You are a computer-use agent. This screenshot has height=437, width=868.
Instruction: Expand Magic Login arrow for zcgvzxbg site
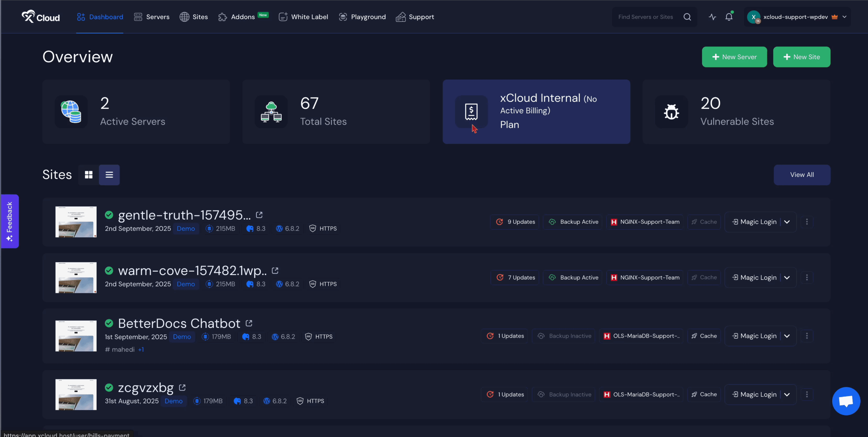[x=787, y=395]
